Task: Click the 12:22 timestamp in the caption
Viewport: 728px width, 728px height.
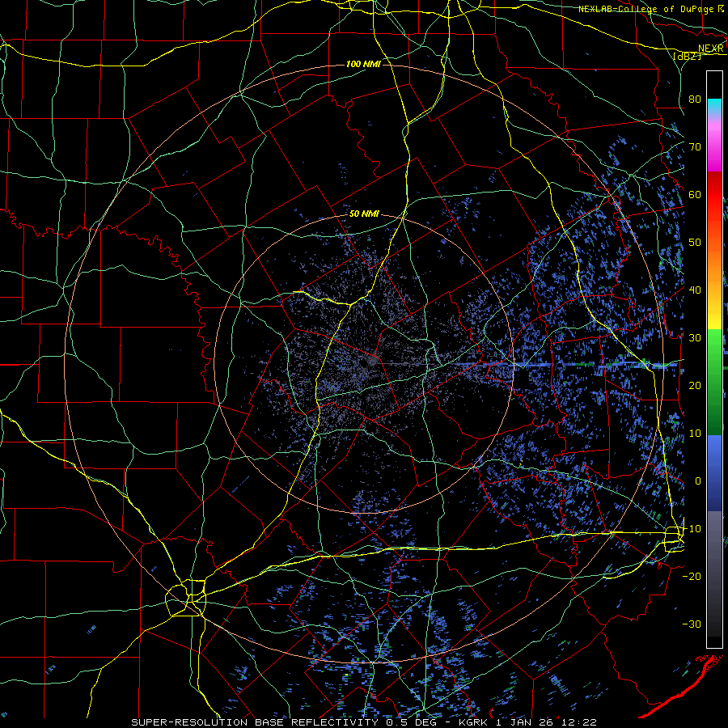Action: [x=581, y=722]
